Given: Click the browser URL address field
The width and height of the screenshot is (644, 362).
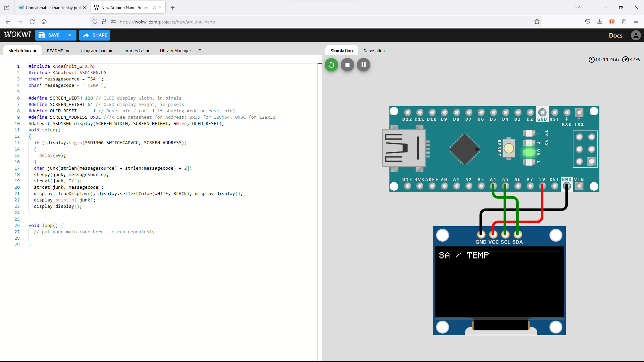Looking at the screenshot, I should coord(302,22).
